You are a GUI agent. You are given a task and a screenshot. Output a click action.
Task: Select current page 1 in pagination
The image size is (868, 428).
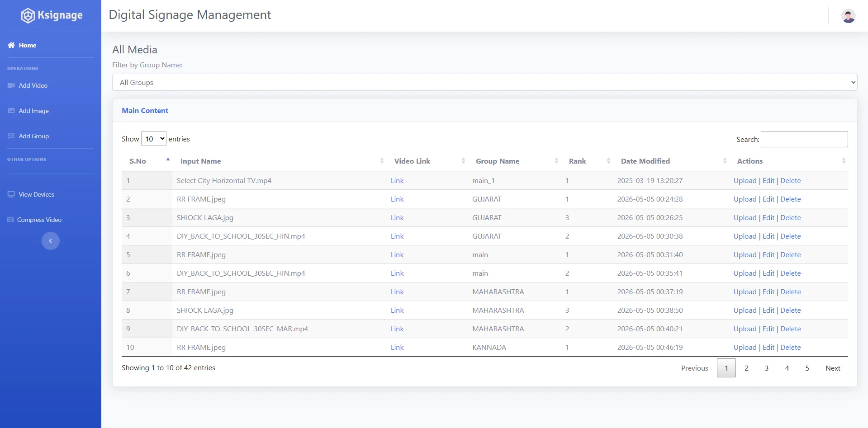point(726,368)
